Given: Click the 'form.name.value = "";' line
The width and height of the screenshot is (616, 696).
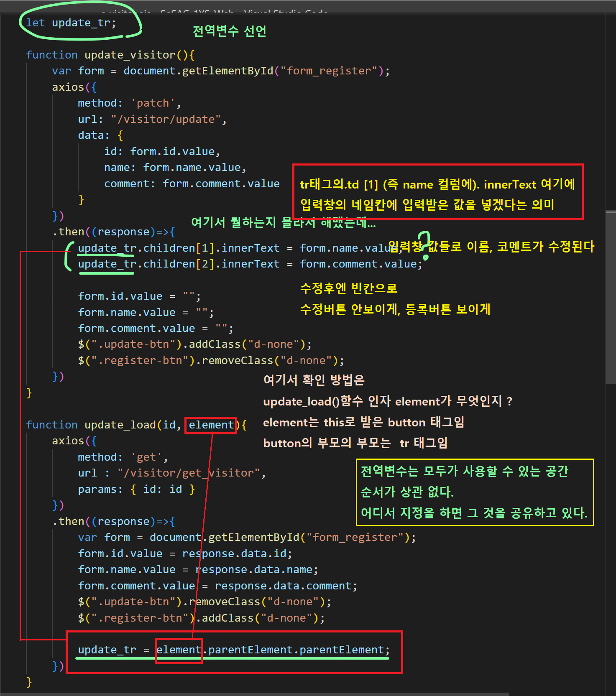Looking at the screenshot, I should (146, 313).
